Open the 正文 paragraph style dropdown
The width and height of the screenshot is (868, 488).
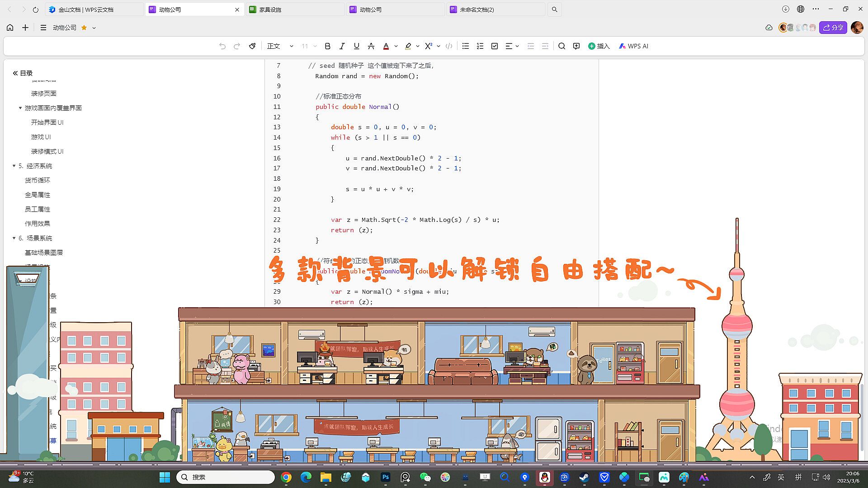tap(279, 46)
